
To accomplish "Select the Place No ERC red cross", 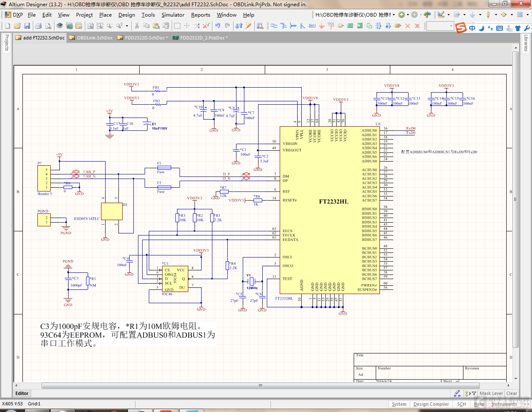I will [x=407, y=26].
